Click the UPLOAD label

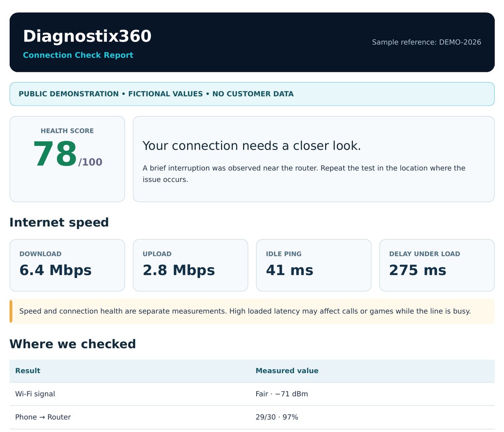[x=157, y=254]
